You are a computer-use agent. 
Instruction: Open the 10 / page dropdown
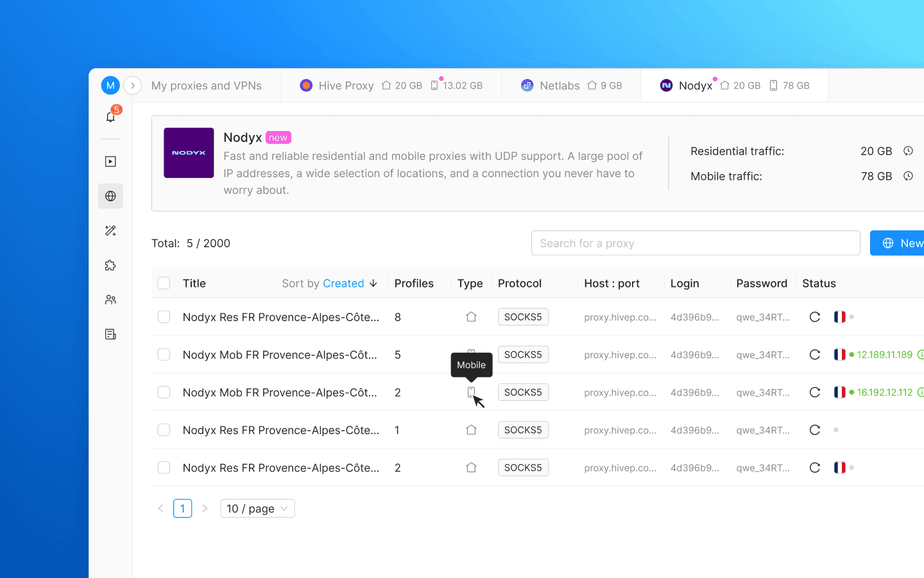click(257, 509)
